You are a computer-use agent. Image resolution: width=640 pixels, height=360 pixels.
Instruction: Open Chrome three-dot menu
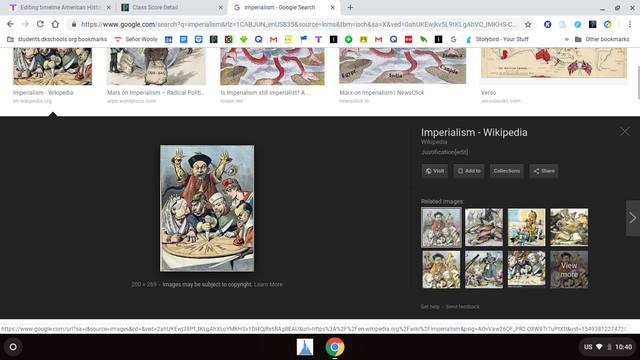click(x=629, y=24)
